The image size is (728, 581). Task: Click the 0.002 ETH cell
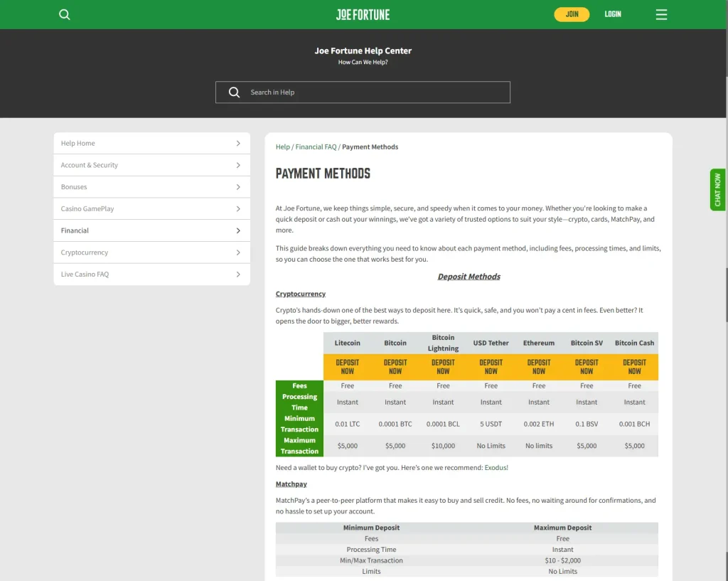[539, 424]
